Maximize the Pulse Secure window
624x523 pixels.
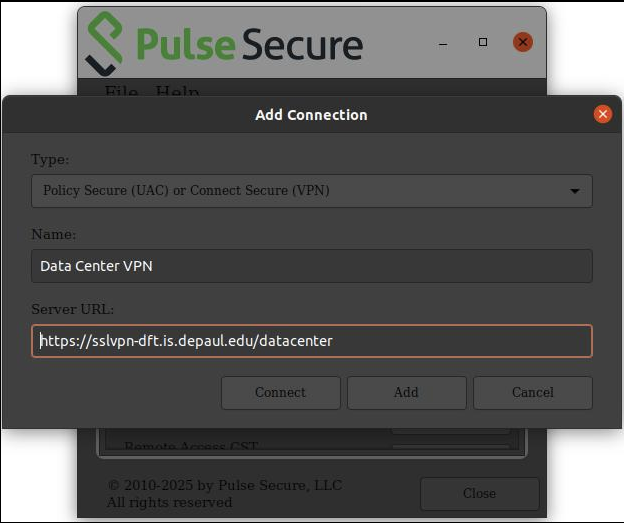pos(483,42)
